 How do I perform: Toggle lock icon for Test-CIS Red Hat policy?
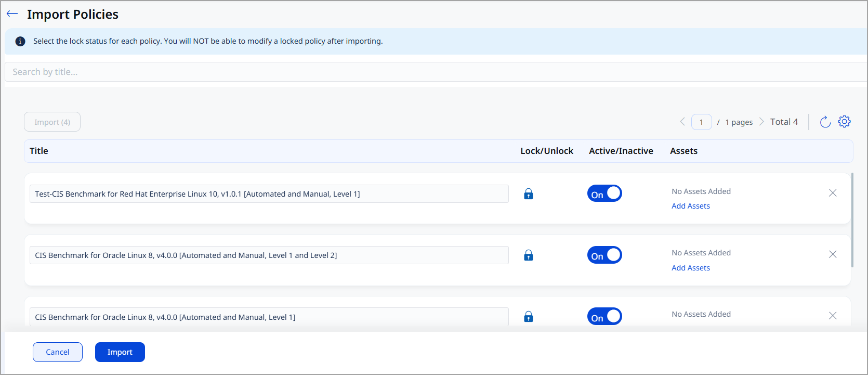pos(529,194)
